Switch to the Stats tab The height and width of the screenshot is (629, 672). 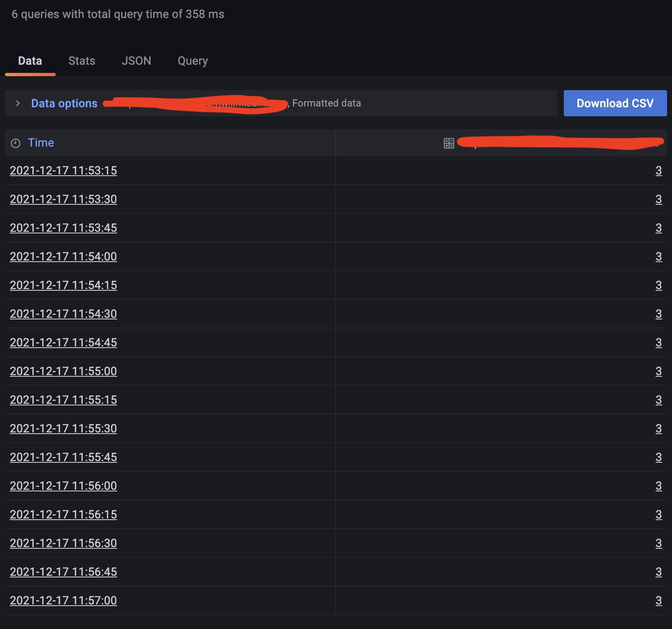click(82, 61)
